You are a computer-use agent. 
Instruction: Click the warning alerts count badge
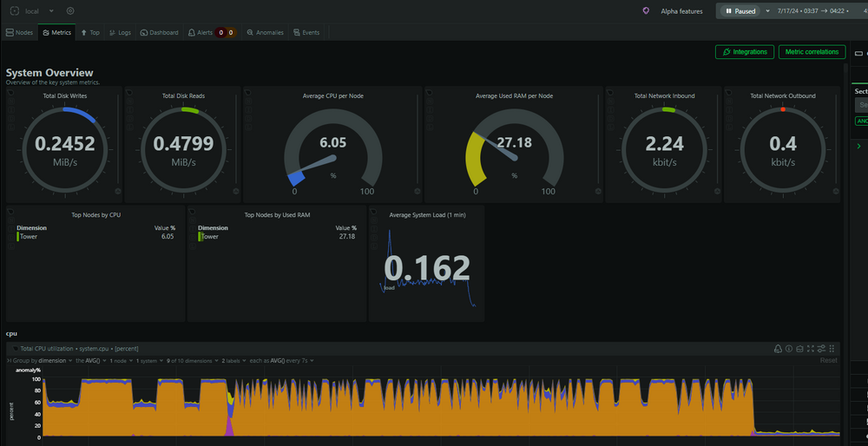pos(232,33)
